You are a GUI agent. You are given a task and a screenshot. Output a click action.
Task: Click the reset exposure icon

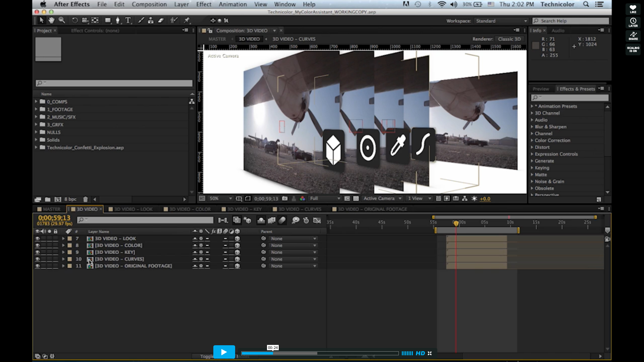coord(474,198)
